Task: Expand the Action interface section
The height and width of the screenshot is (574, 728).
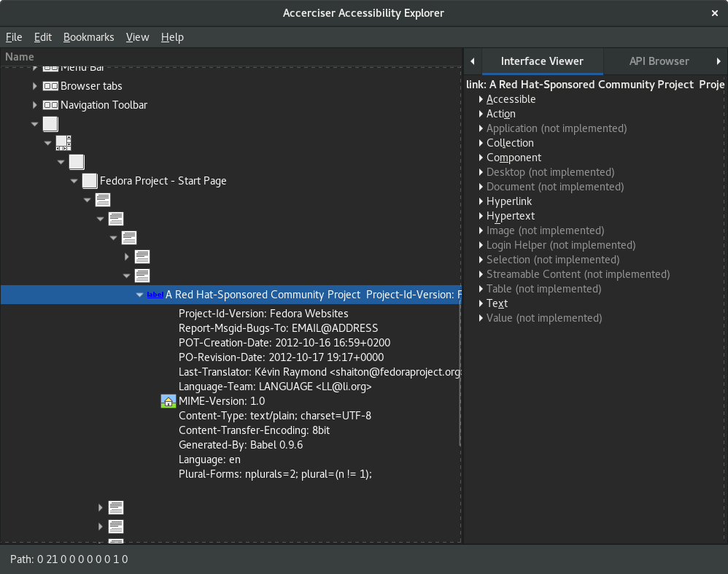Action: pos(481,114)
